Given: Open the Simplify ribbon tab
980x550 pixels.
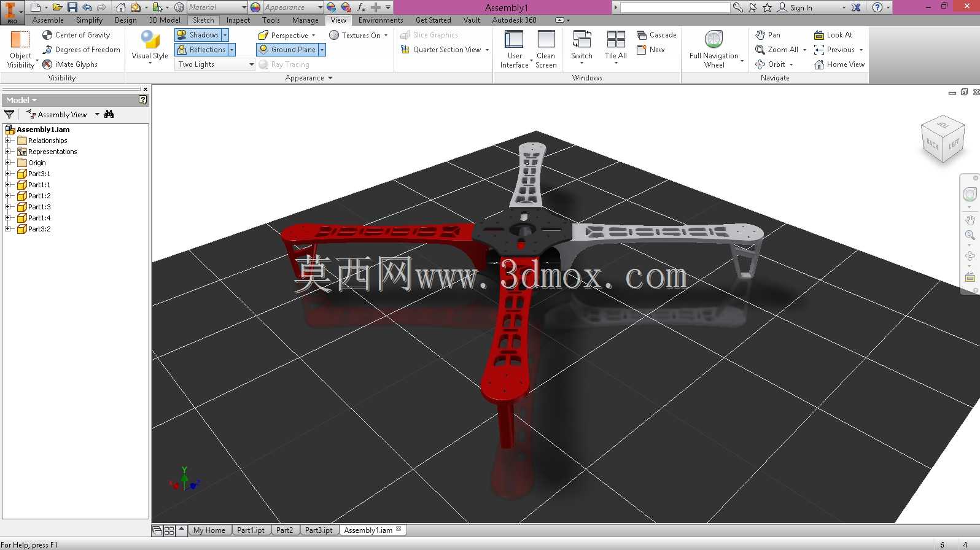Looking at the screenshot, I should point(89,20).
